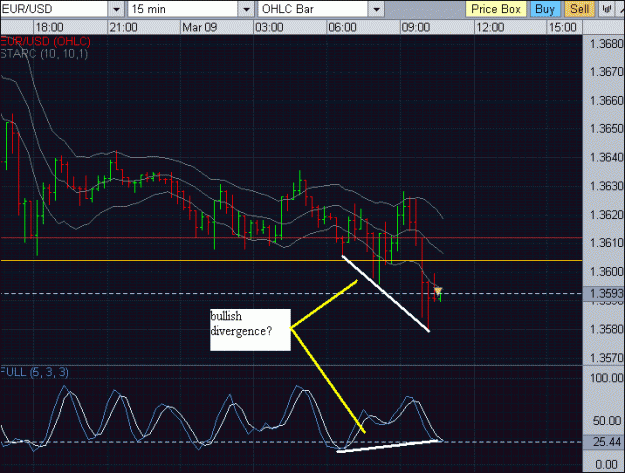Click the 100.00 stochastic axis label
The height and width of the screenshot is (473, 625).
[606, 378]
